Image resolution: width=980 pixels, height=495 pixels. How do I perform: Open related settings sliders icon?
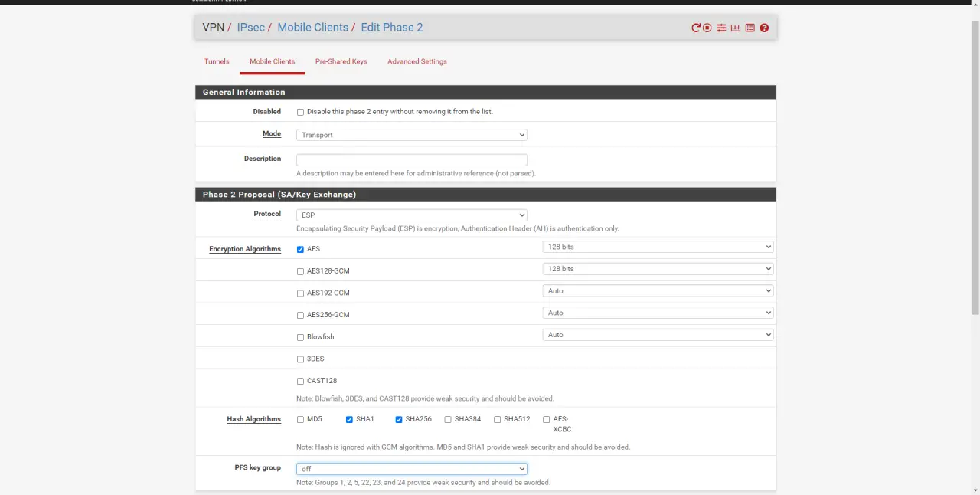(x=721, y=28)
